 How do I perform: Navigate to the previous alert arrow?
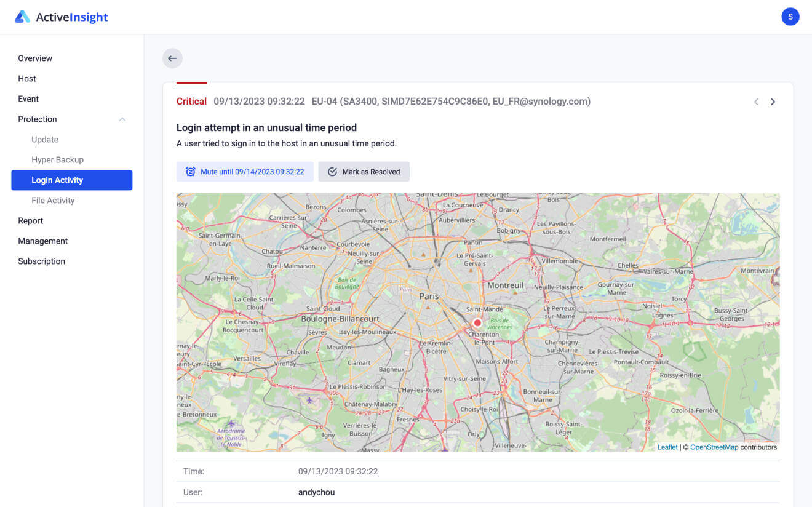click(x=756, y=102)
